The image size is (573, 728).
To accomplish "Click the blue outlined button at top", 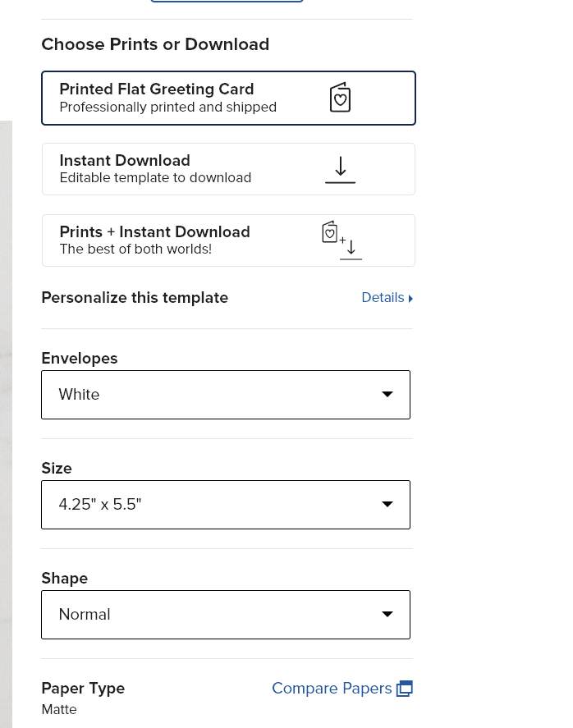I will tap(227, 1).
